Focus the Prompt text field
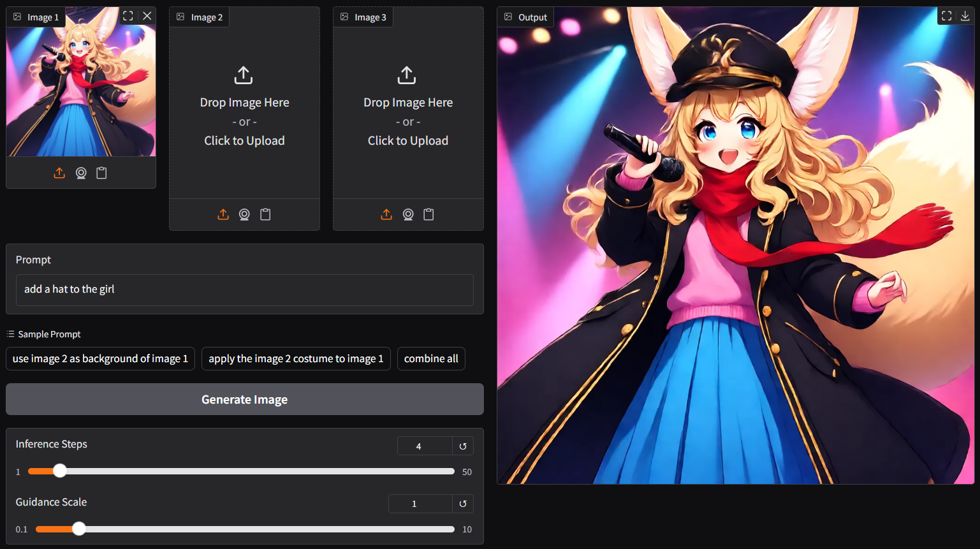Image resolution: width=980 pixels, height=549 pixels. point(244,289)
